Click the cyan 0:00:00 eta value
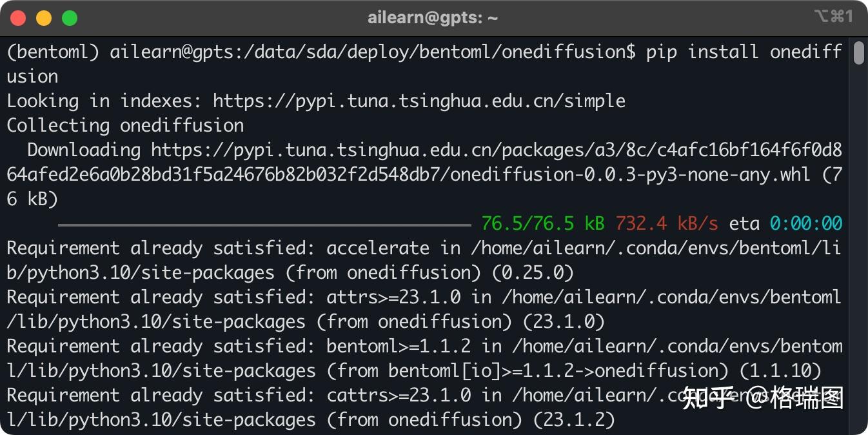This screenshot has height=435, width=868. (x=805, y=224)
